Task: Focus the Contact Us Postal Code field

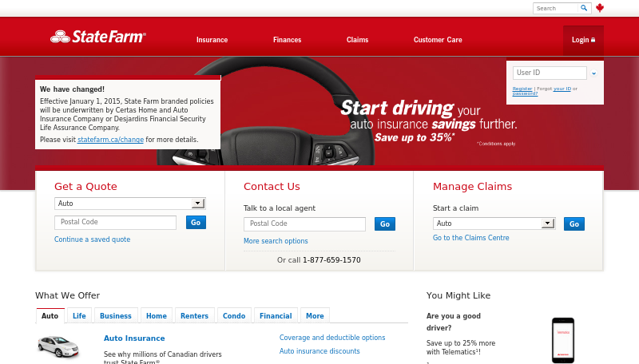Action: coord(304,224)
